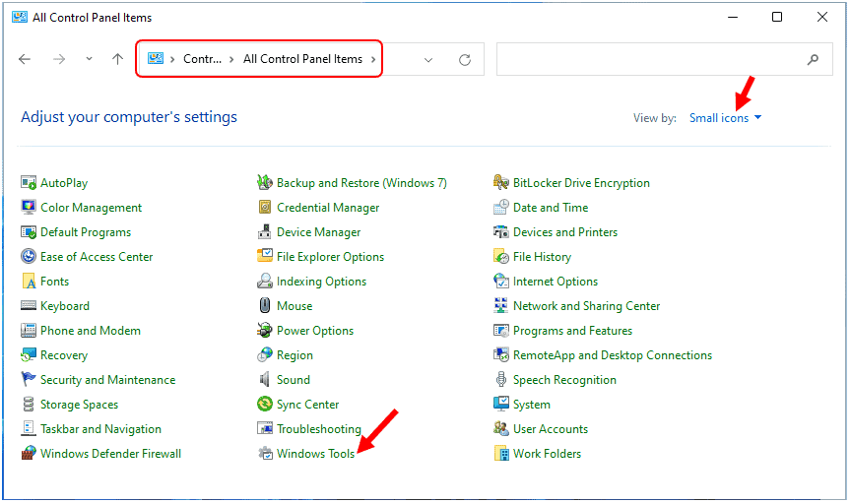Click the BitLocker Drive Encryption icon
851x504 pixels.
[501, 183]
